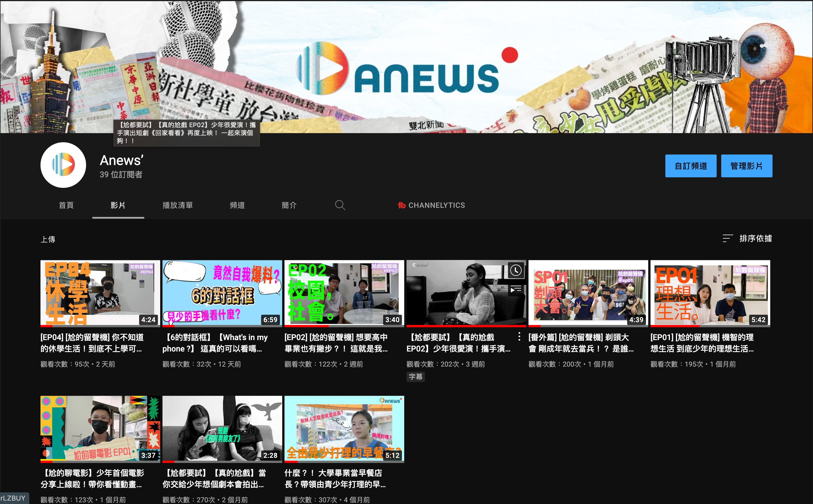Click 觀看次數：95次・2 天前 text
The width and height of the screenshot is (813, 504).
point(78,364)
